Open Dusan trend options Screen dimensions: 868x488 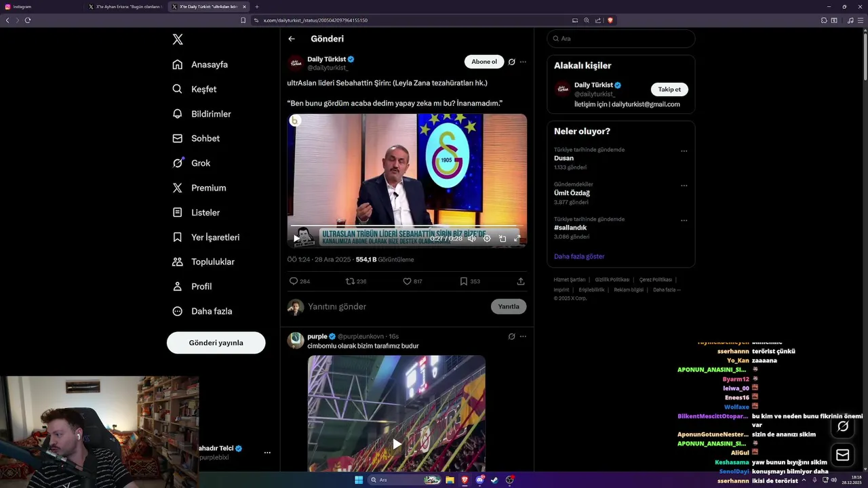(x=684, y=151)
